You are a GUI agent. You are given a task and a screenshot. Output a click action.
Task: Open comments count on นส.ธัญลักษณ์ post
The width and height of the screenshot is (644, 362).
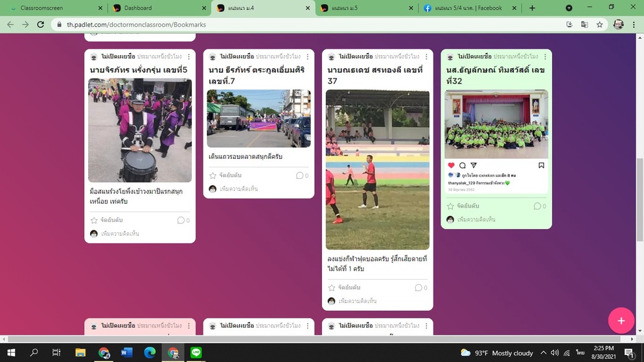(x=540, y=206)
